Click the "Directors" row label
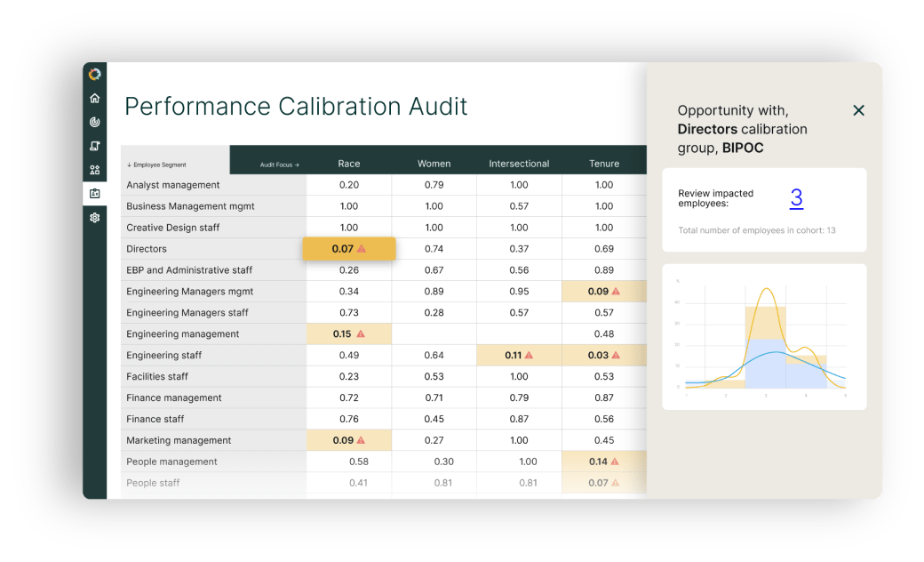Viewport: 924px width, 562px height. click(x=146, y=249)
